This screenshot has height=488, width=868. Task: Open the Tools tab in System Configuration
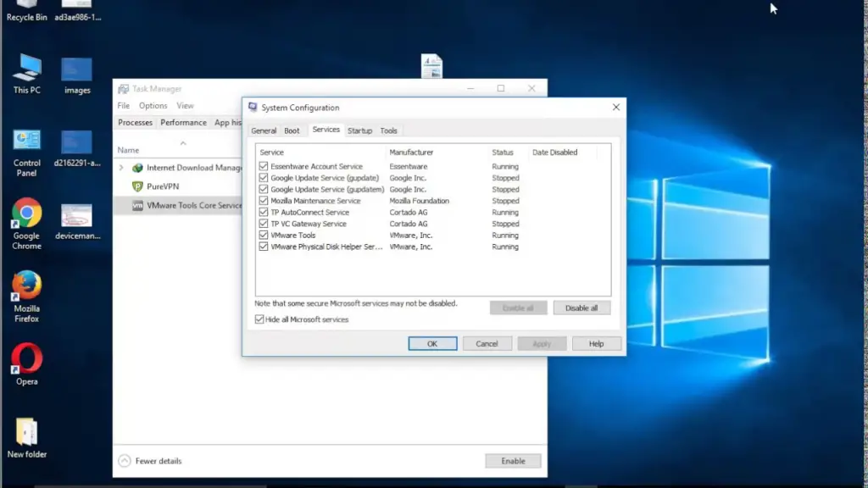click(388, 130)
